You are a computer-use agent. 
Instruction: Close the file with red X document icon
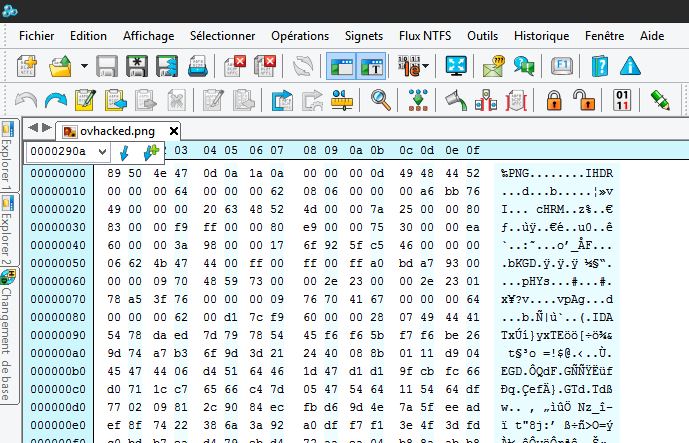(x=235, y=66)
